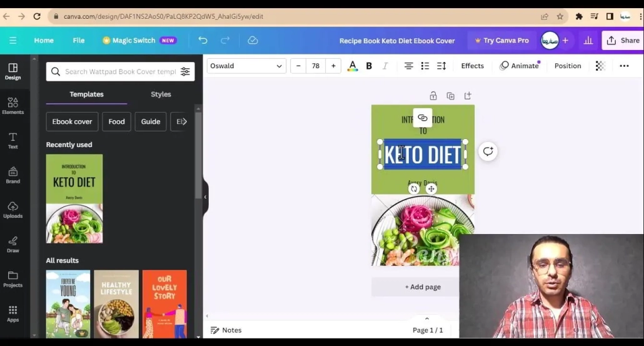The width and height of the screenshot is (644, 346).
Task: Open the text color picker
Action: [x=353, y=66]
